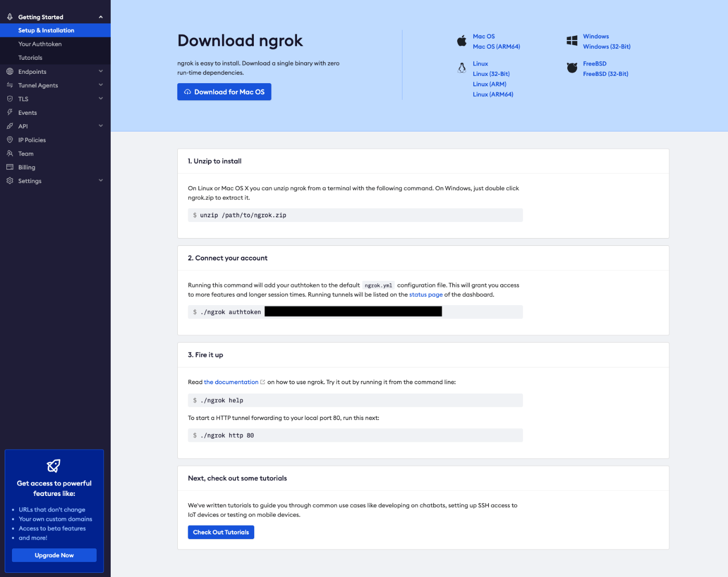Screen dimensions: 728x577
Task: Click the '3. Fire it up' heading
Action: [x=205, y=355]
